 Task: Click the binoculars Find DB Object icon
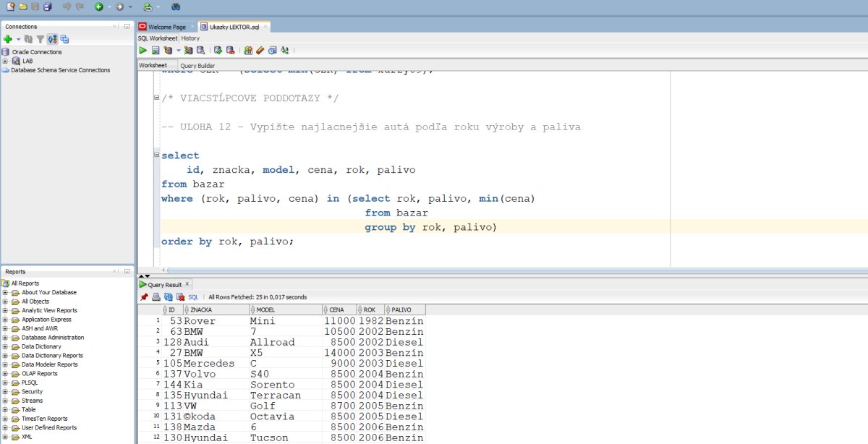point(176,7)
